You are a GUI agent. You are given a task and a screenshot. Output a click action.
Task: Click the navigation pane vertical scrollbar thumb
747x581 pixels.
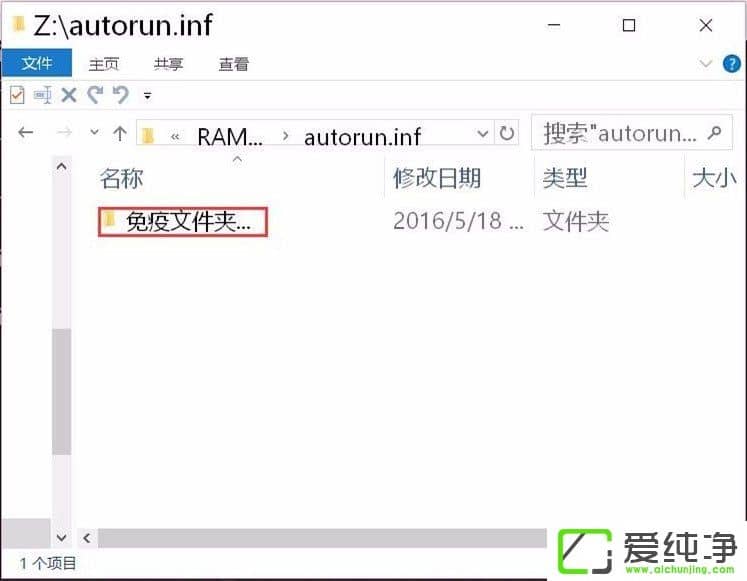[61, 391]
